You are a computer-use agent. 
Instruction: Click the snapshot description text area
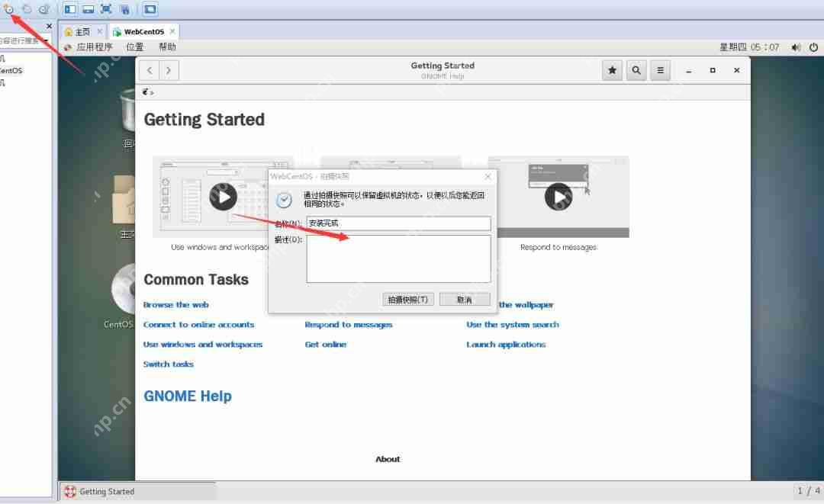398,258
